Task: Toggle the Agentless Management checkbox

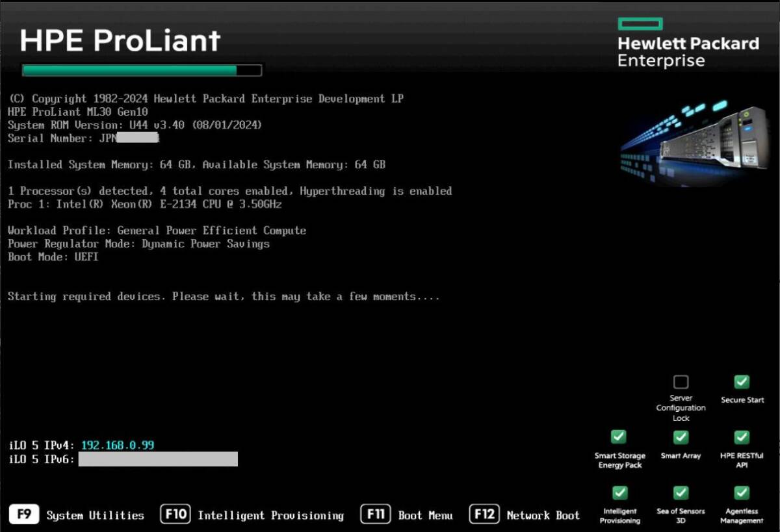Action: tap(742, 492)
